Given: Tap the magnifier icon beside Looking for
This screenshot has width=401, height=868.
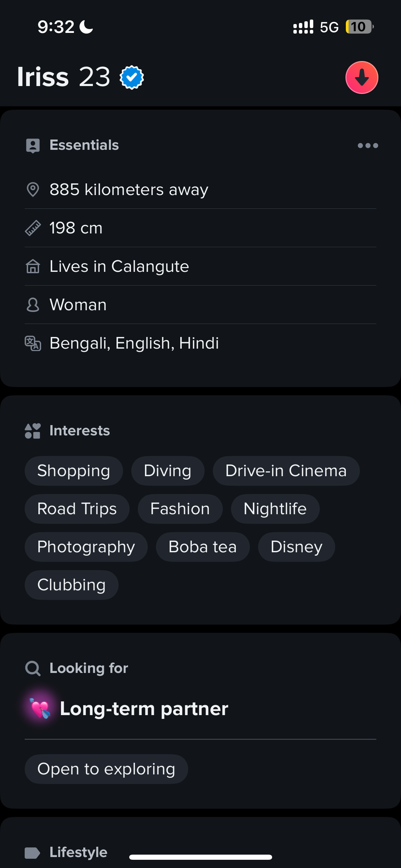Looking at the screenshot, I should coord(33,668).
